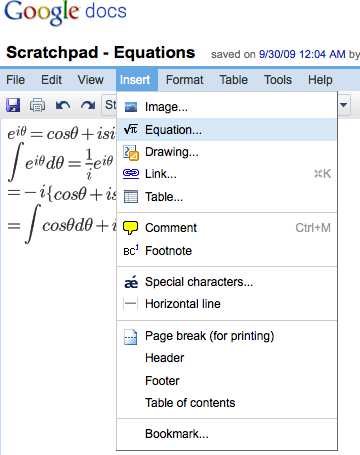
Task: Open the File menu
Action: 15,80
